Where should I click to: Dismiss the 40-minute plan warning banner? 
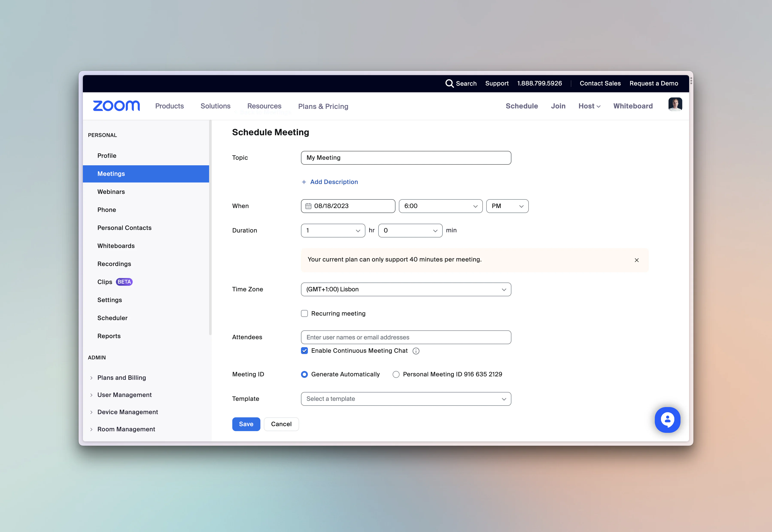click(637, 260)
